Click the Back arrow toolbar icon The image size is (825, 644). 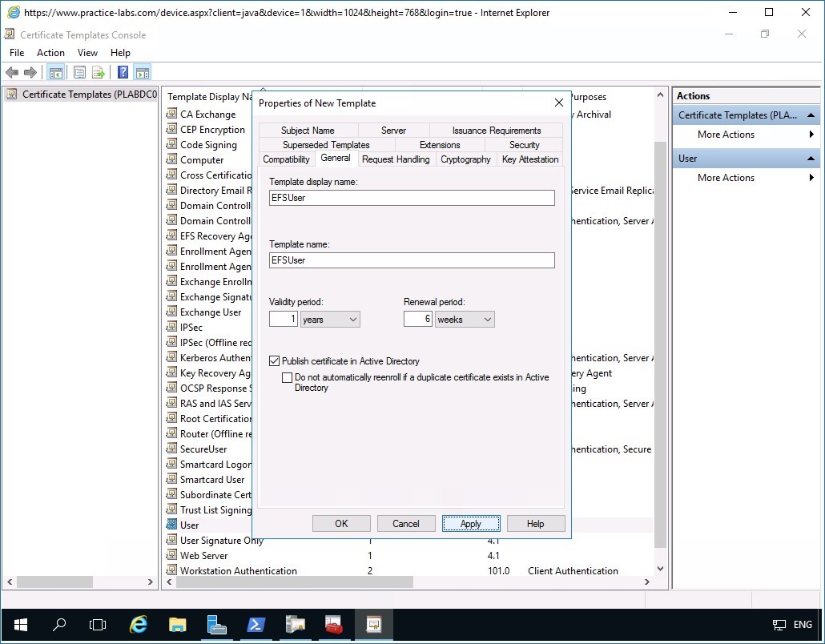[11, 73]
